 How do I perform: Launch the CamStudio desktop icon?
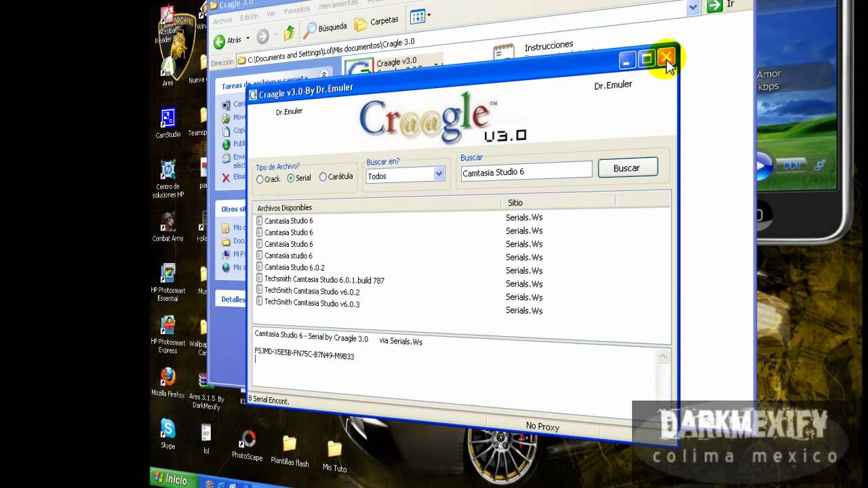click(167, 122)
